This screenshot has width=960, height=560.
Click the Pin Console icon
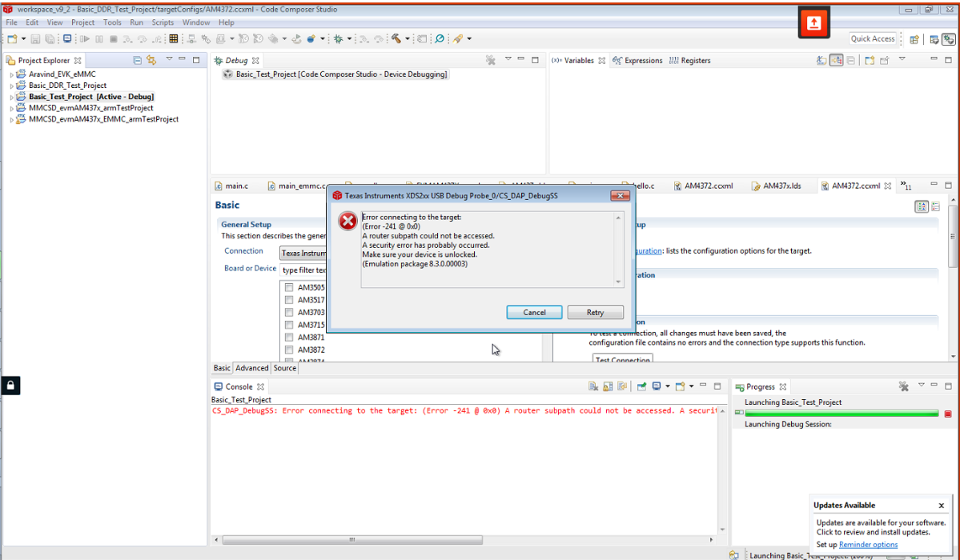pyautogui.click(x=641, y=386)
